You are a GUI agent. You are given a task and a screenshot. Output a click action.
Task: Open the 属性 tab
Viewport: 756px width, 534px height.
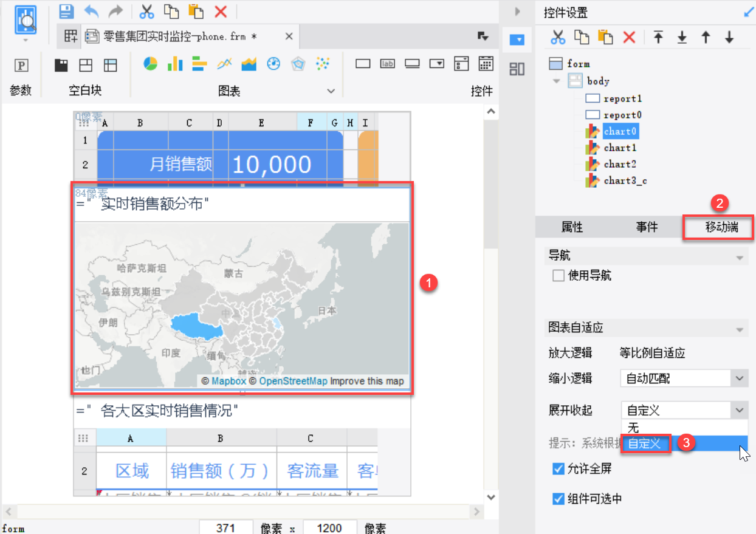point(572,227)
